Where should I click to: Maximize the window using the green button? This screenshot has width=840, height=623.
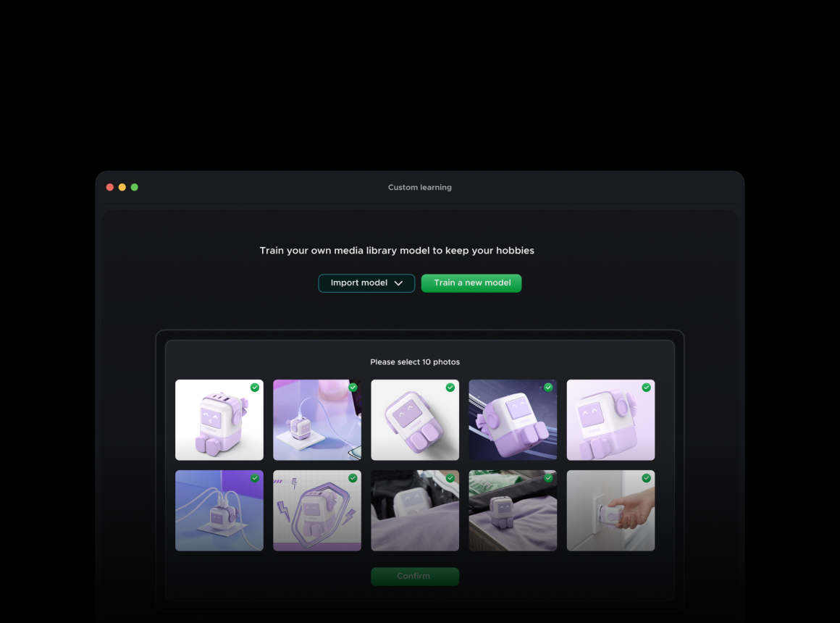(x=135, y=188)
